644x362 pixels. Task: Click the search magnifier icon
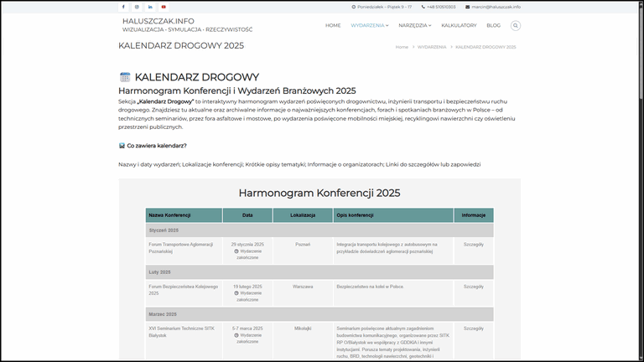pyautogui.click(x=515, y=25)
